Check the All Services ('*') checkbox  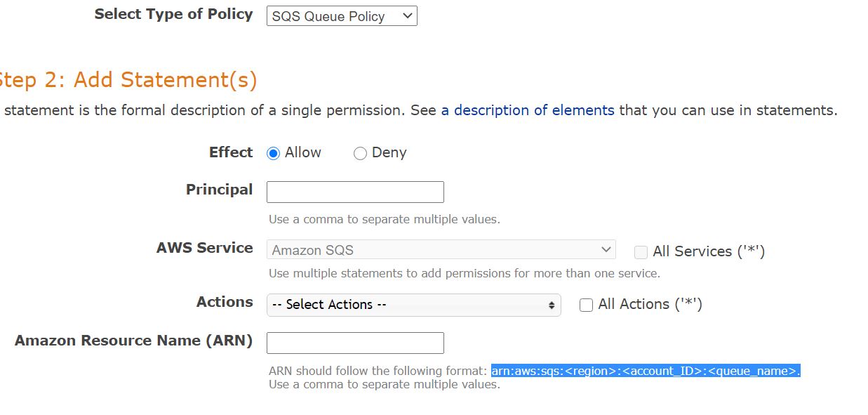point(641,252)
